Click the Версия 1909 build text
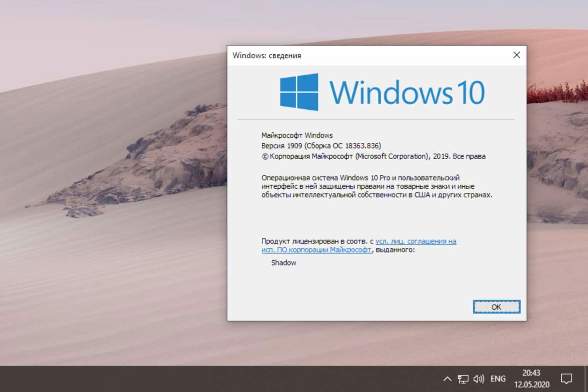This screenshot has width=588, height=392. point(321,145)
